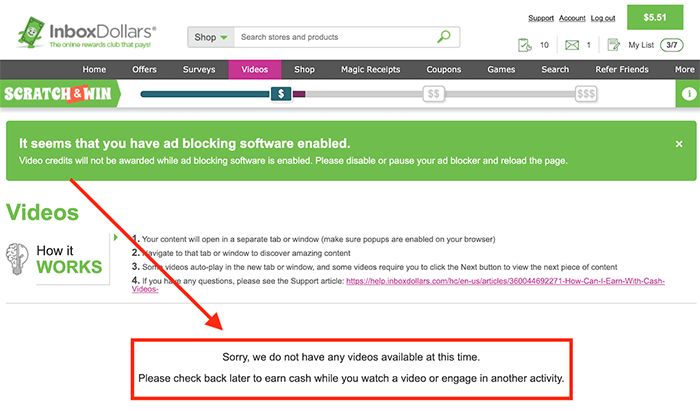Open the help.inboxdollars.com support article link
700x411 pixels.
505,281
